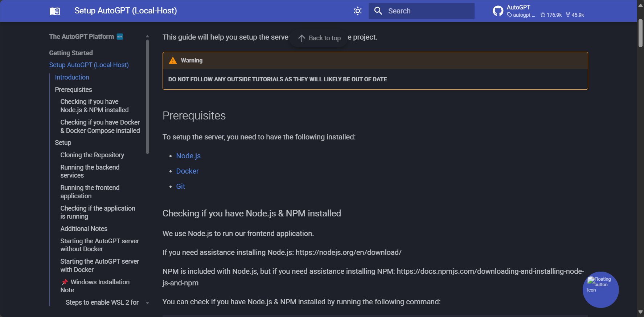
Task: Type in the Search field
Action: click(x=422, y=11)
